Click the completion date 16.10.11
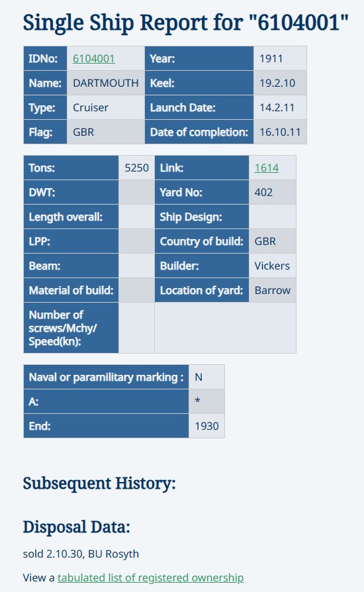 pyautogui.click(x=280, y=132)
